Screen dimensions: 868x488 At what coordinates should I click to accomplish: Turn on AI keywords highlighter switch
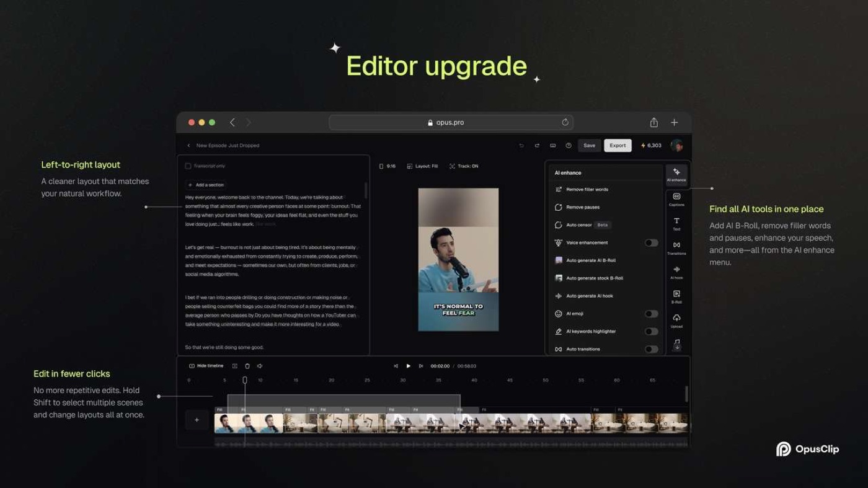click(x=651, y=331)
